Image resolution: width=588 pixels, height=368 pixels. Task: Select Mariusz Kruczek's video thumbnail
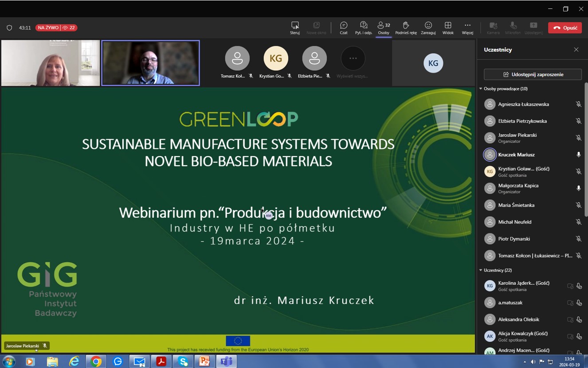[x=151, y=63]
